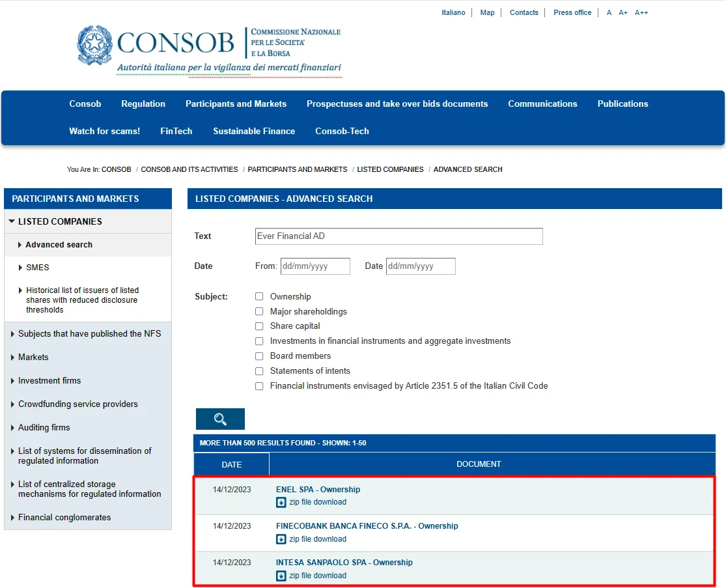The height and width of the screenshot is (588, 726).
Task: Switch language to Italiano
Action: [453, 12]
